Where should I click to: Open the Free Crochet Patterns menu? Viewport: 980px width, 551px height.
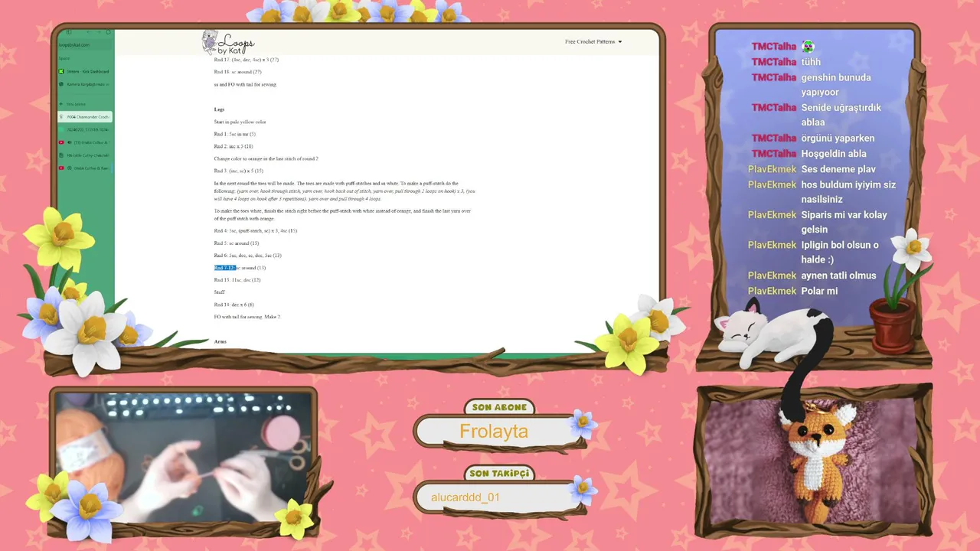click(593, 41)
